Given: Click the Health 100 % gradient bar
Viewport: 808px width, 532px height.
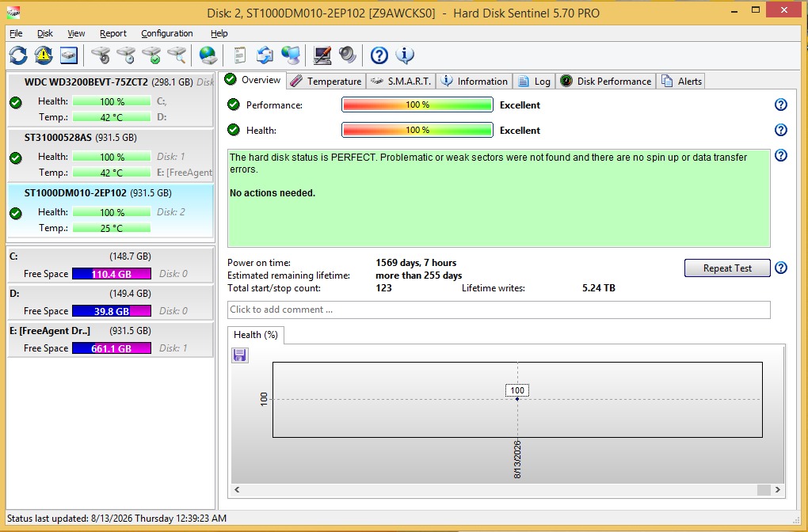Looking at the screenshot, I should pos(417,130).
